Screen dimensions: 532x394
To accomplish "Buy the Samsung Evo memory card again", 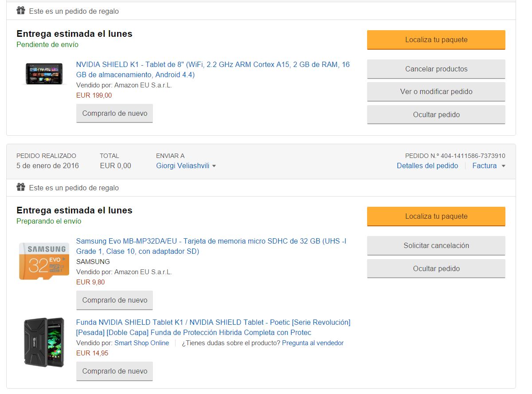I will (114, 300).
